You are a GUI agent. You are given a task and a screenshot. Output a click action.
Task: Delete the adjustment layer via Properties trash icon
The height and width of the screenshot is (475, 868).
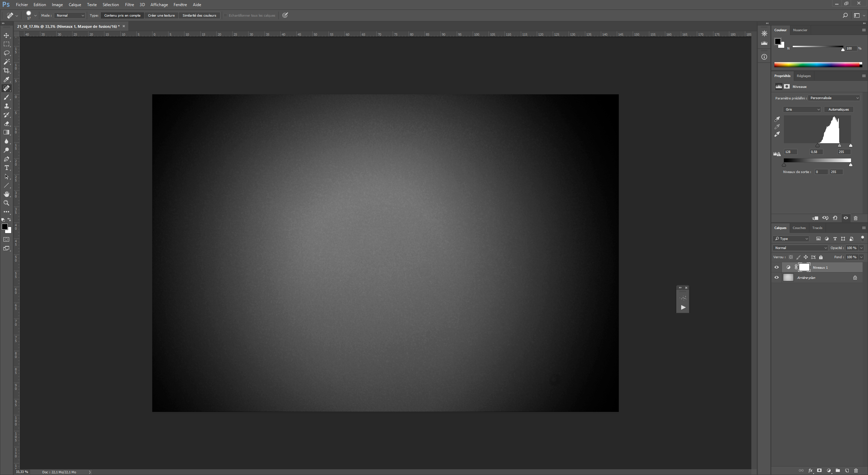(x=855, y=218)
